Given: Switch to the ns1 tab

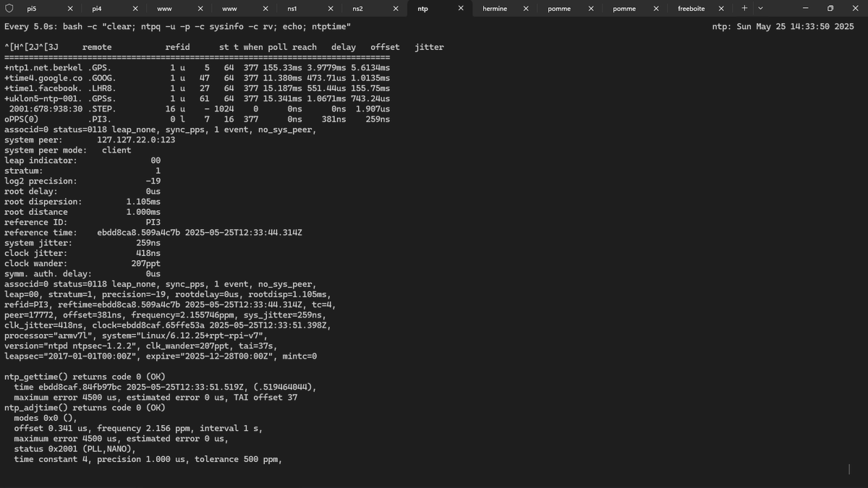Looking at the screenshot, I should click(293, 8).
